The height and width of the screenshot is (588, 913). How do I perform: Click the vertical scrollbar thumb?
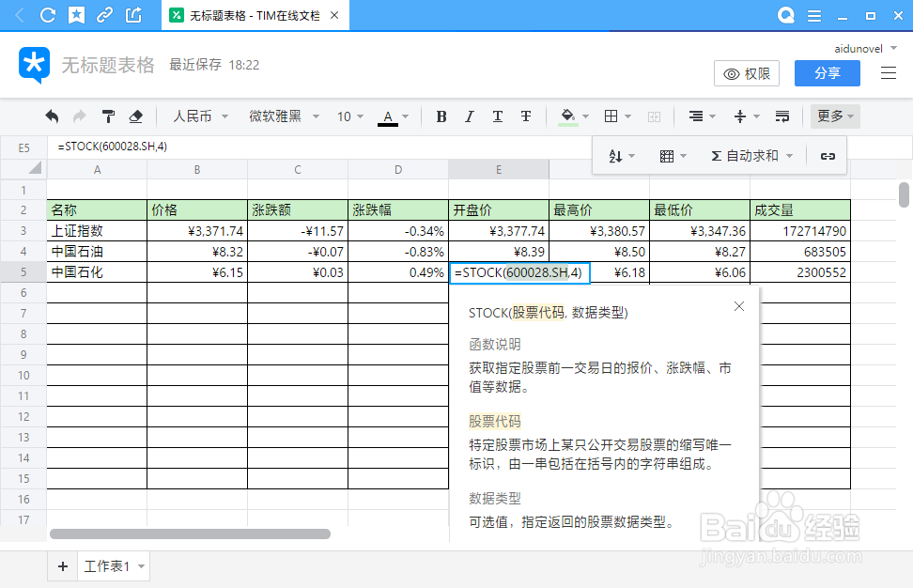[904, 195]
